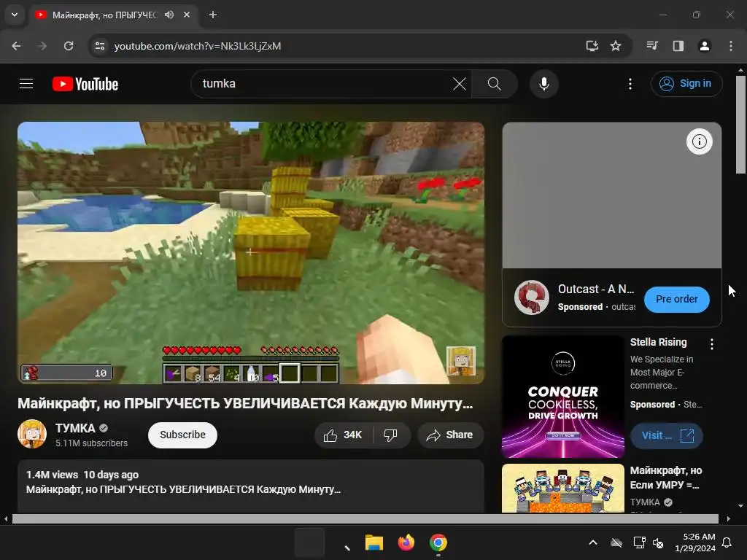
Task: Toggle Chrome side panel
Action: (x=678, y=46)
